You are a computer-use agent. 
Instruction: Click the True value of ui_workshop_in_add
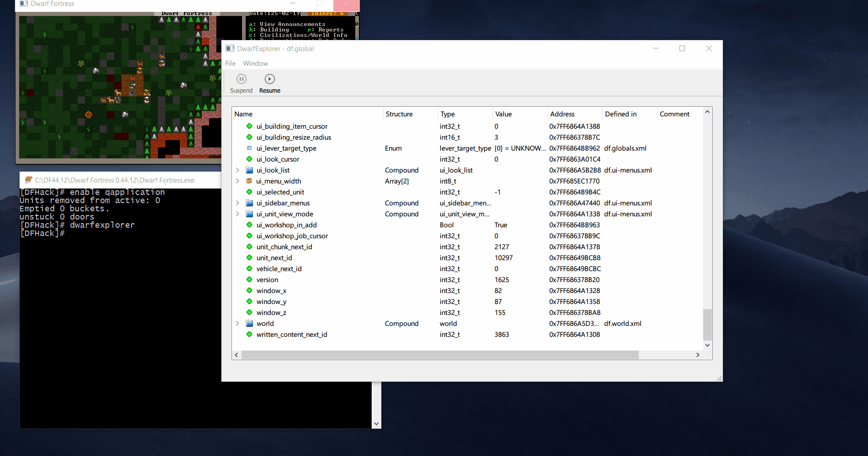(x=501, y=225)
